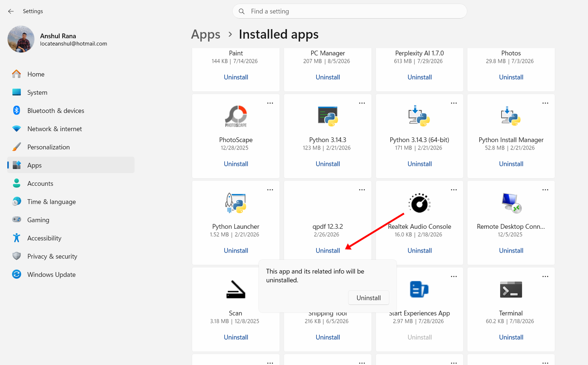Open more options for Python 3.14.3

pos(362,103)
